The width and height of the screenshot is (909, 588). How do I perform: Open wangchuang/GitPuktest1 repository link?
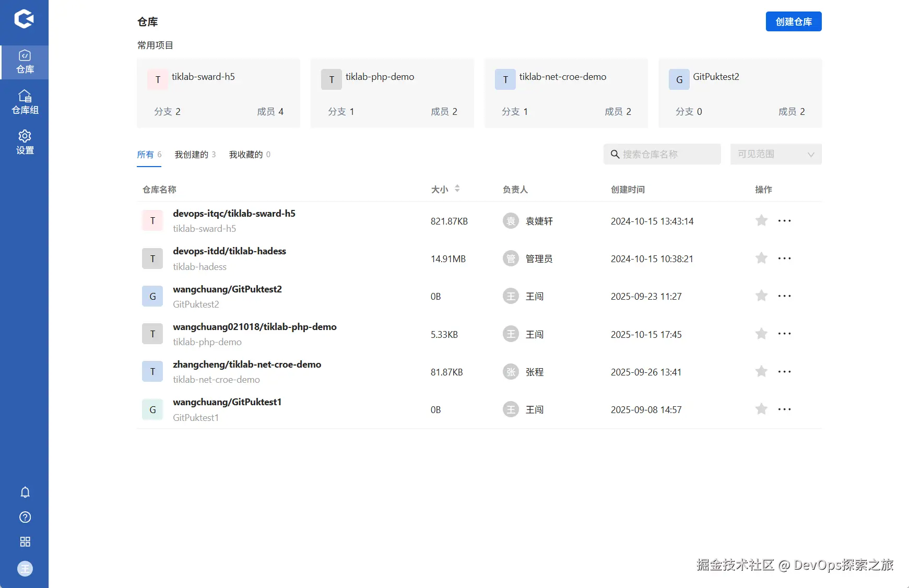click(x=227, y=402)
